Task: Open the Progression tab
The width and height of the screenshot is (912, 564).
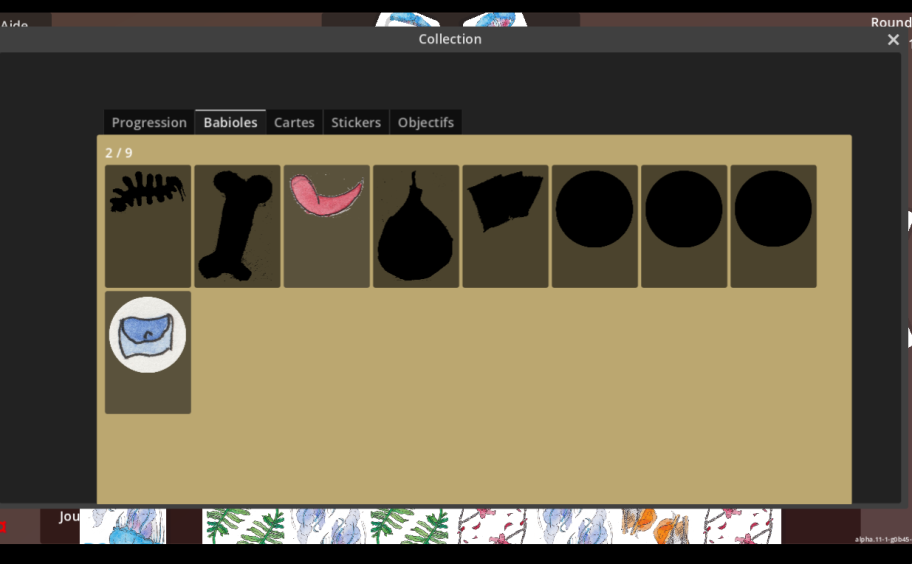Action: tap(149, 122)
